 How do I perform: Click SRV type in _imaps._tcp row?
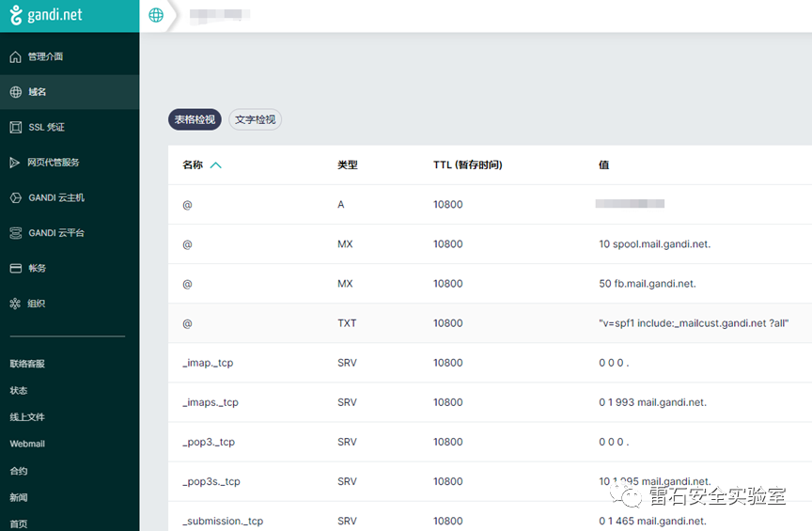coord(347,402)
